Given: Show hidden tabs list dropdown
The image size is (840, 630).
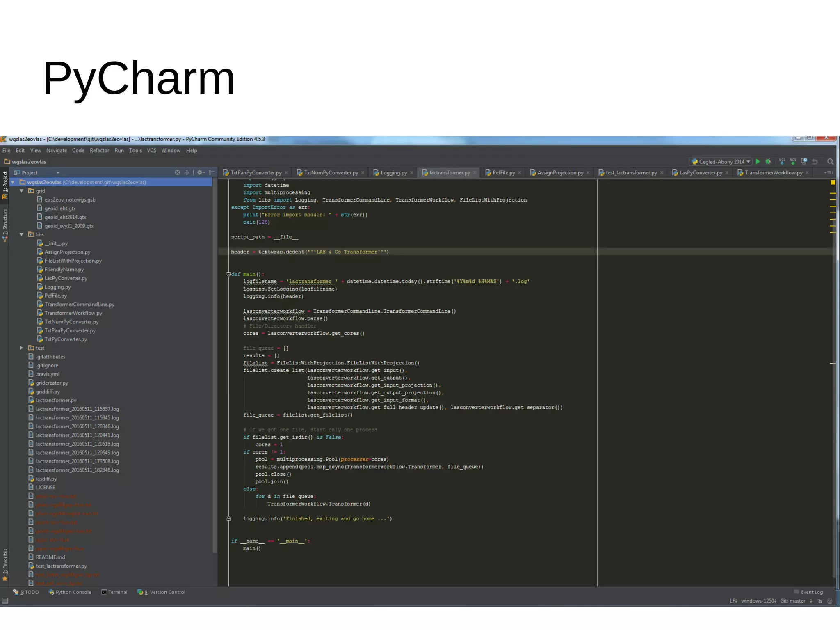Looking at the screenshot, I should point(829,173).
